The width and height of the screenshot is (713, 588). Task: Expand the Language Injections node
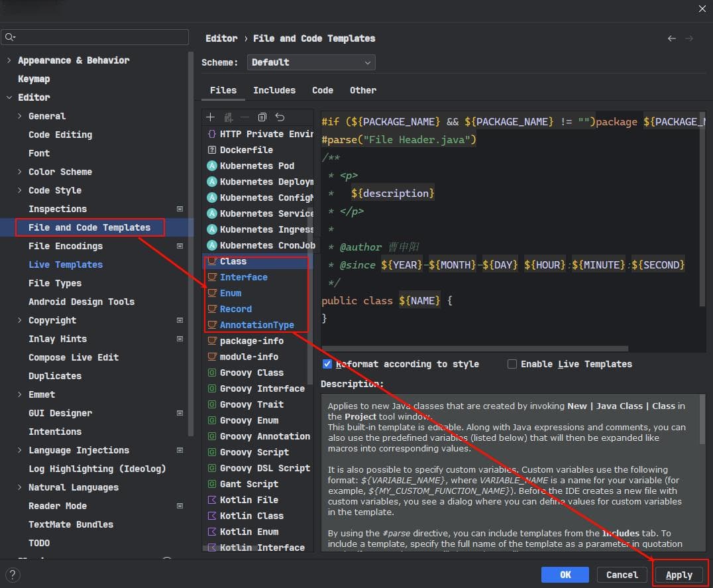point(20,450)
